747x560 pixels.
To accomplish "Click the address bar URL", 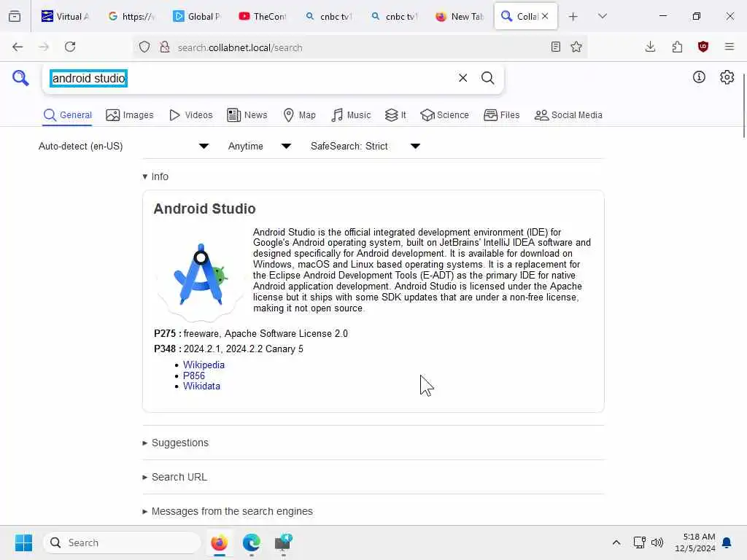I will pyautogui.click(x=240, y=47).
